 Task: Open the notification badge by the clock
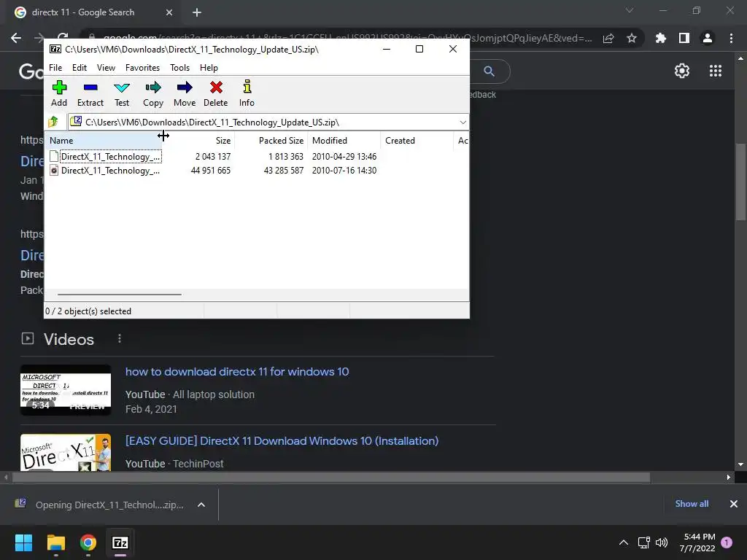[x=727, y=542]
